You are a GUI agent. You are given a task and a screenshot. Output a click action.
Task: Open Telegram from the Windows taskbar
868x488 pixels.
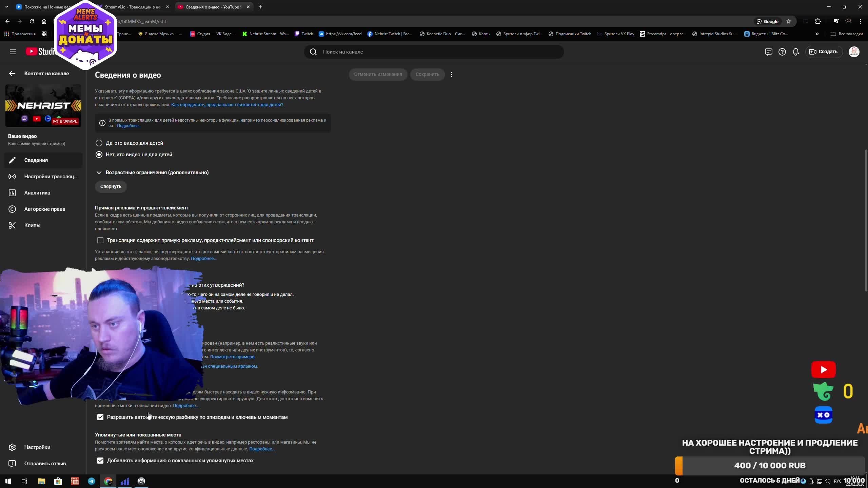[x=92, y=481]
